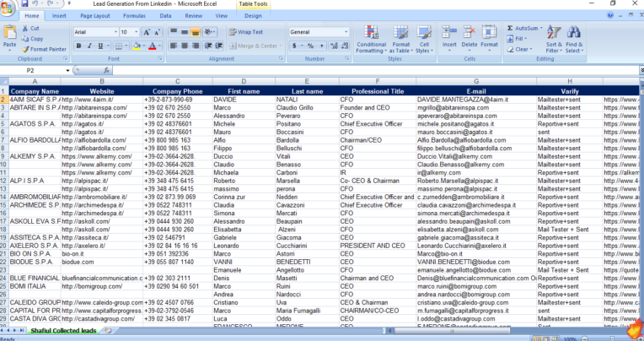Open the Fill dropdown
Viewport: 644px width, 341px height.
tap(517, 39)
